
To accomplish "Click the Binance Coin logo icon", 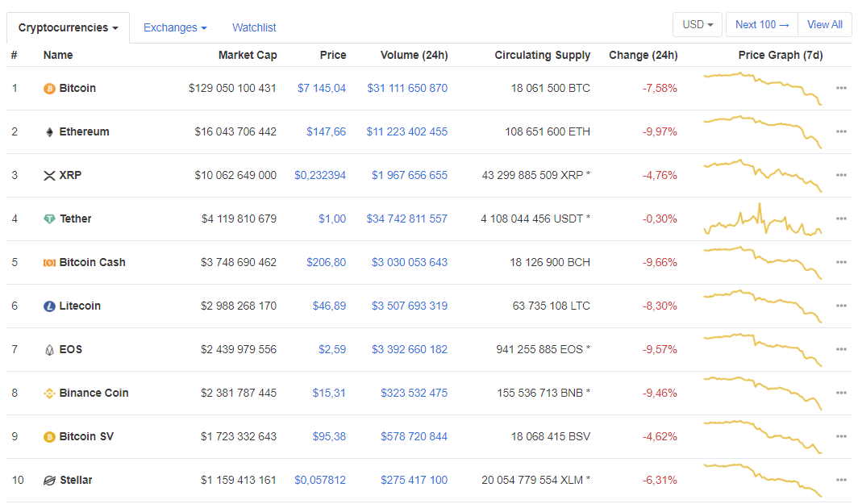I will point(49,394).
